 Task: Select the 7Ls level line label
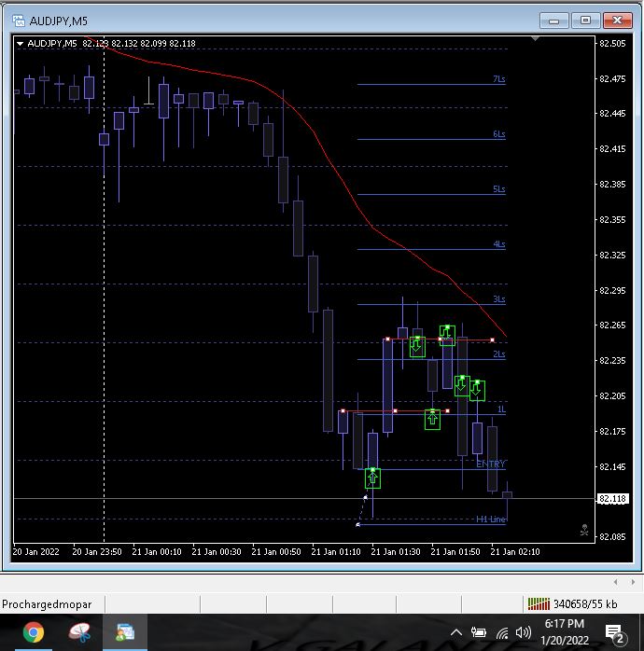[499, 79]
